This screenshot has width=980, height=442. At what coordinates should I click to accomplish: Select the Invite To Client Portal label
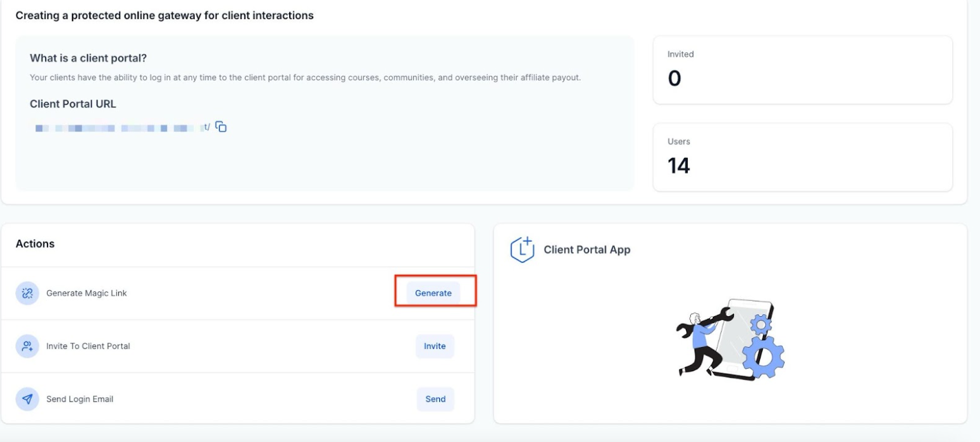pos(88,347)
